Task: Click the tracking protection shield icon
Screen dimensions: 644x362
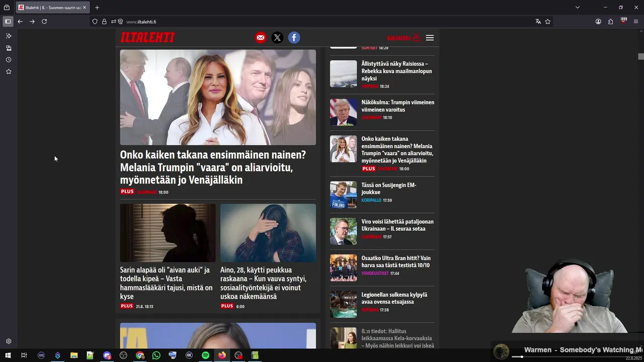Action: tap(95, 22)
